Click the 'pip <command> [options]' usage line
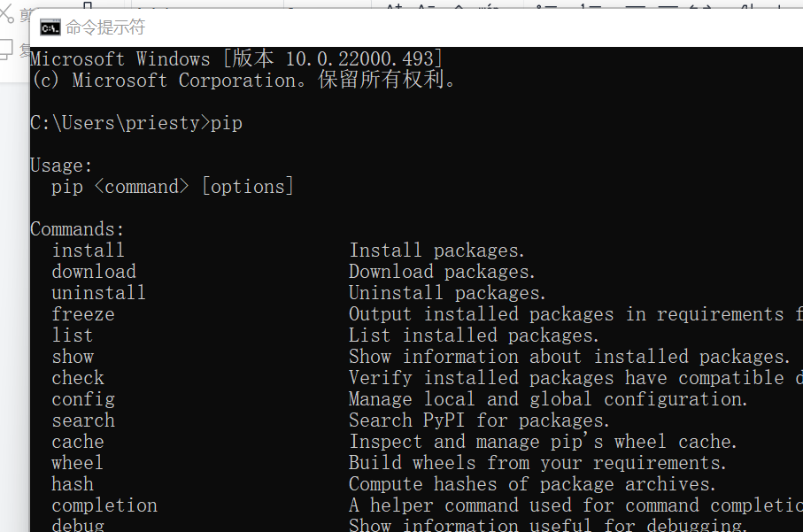 coord(173,187)
